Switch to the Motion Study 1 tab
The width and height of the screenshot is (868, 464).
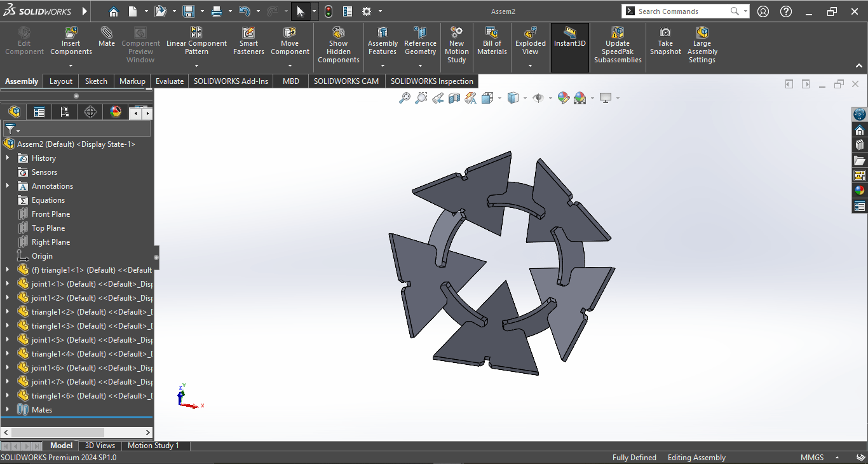click(153, 446)
